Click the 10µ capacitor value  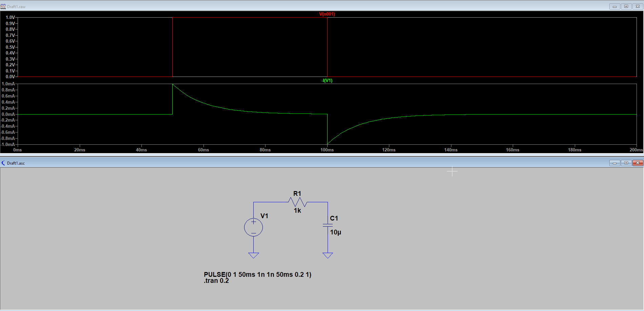point(336,232)
